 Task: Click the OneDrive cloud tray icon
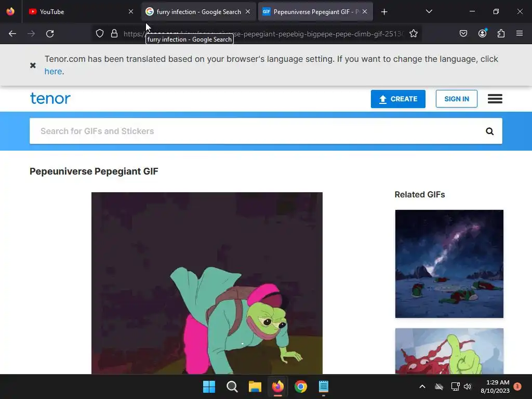click(x=439, y=387)
